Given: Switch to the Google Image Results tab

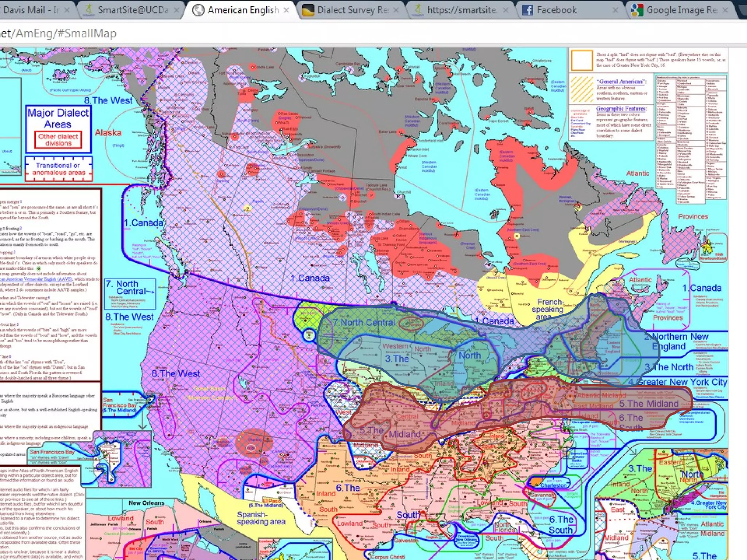Looking at the screenshot, I should (682, 10).
